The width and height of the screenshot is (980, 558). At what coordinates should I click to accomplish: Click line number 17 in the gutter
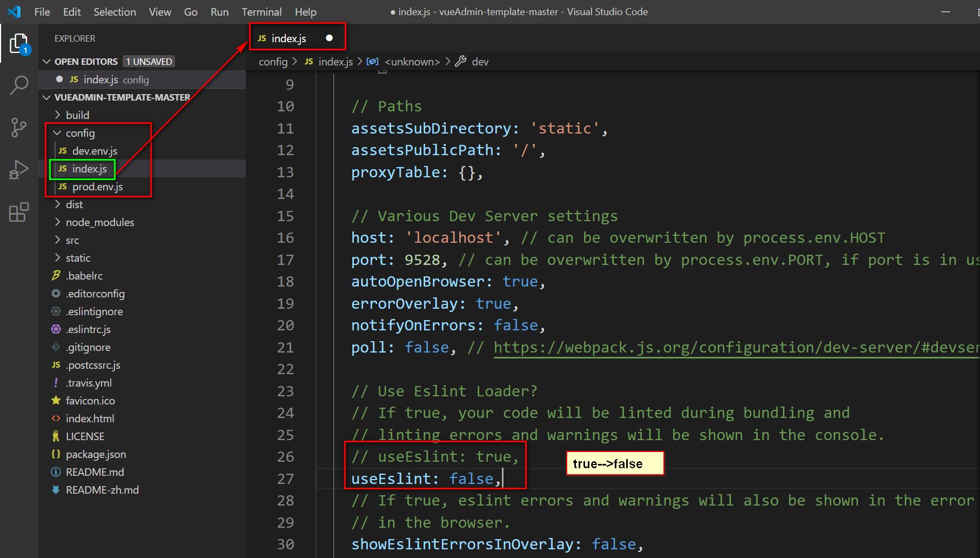pos(285,260)
